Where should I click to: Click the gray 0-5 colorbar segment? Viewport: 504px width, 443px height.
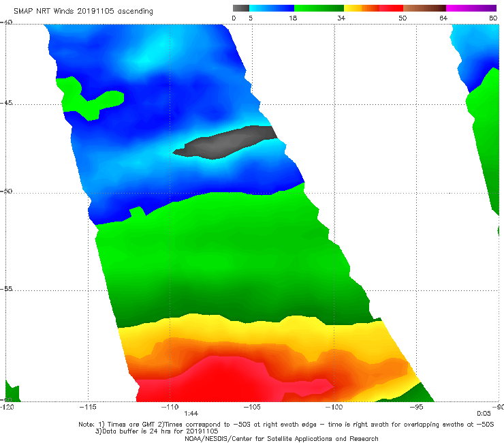click(x=241, y=8)
